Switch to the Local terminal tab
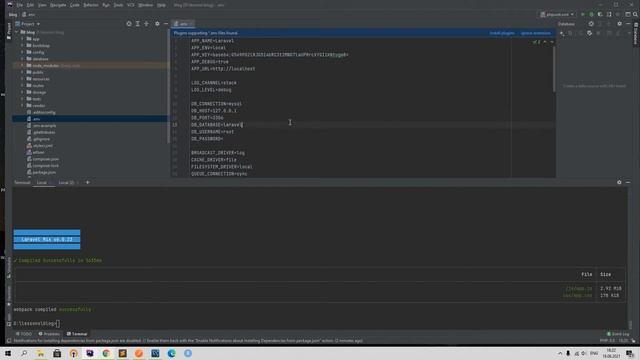 point(42,182)
